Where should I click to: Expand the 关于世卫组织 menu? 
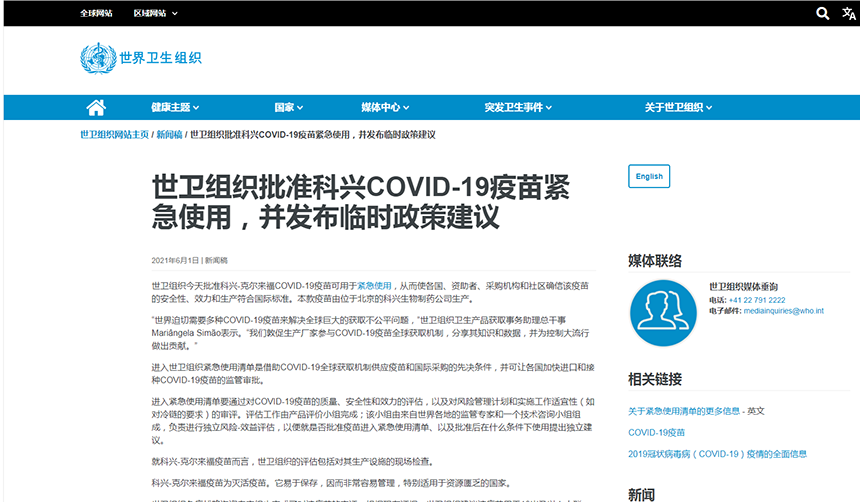678,108
